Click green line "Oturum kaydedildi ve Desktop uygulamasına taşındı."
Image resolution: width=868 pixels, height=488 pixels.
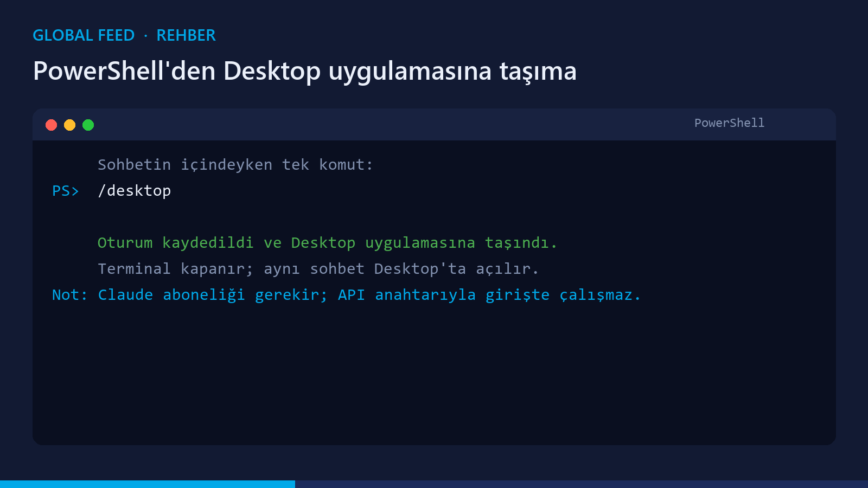(327, 243)
